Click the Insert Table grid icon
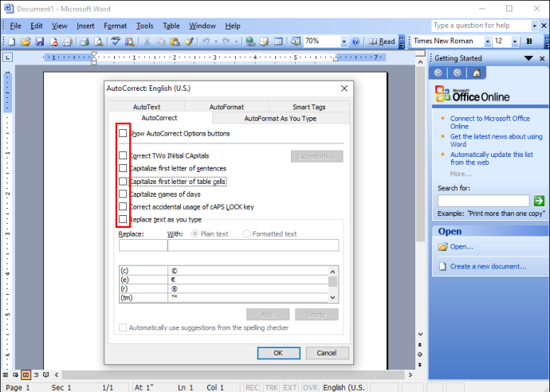Screen dimensions: 550x392 (x=278, y=41)
